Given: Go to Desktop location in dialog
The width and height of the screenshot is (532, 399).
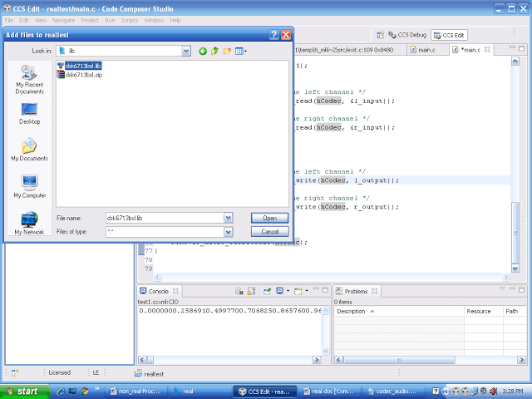Looking at the screenshot, I should point(30,114).
